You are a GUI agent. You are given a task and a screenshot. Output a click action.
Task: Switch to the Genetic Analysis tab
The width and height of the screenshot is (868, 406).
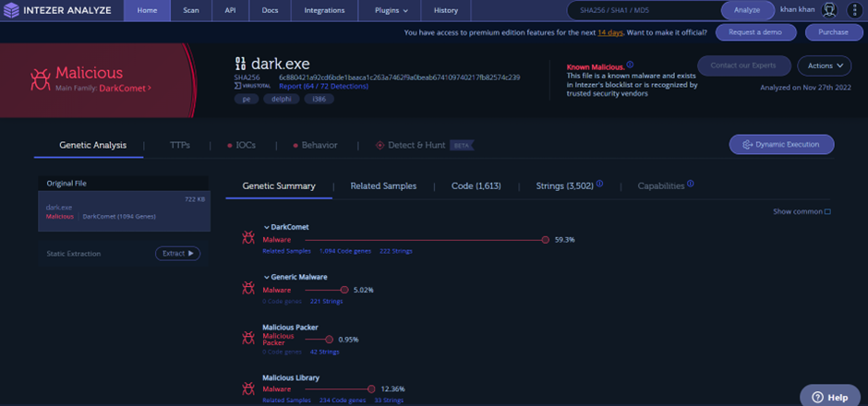pyautogui.click(x=93, y=146)
